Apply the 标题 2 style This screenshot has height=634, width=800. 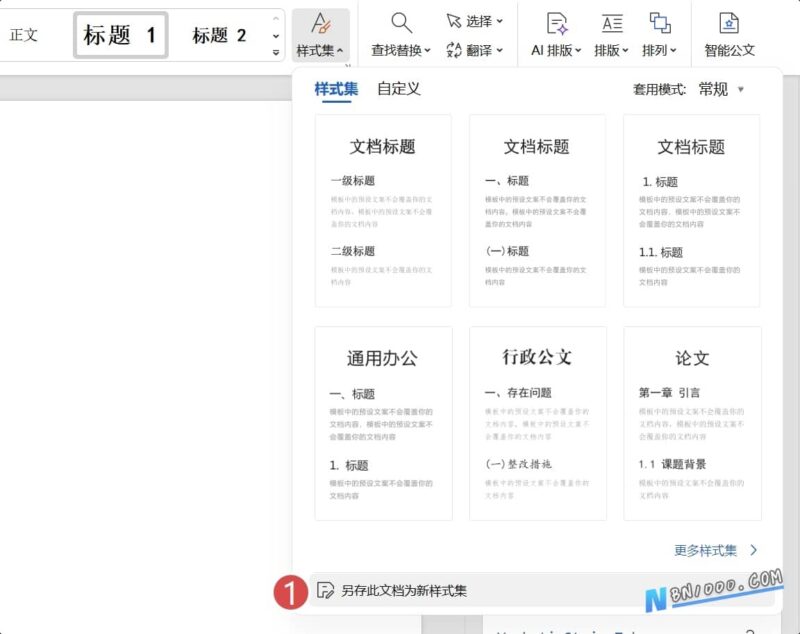(x=219, y=35)
